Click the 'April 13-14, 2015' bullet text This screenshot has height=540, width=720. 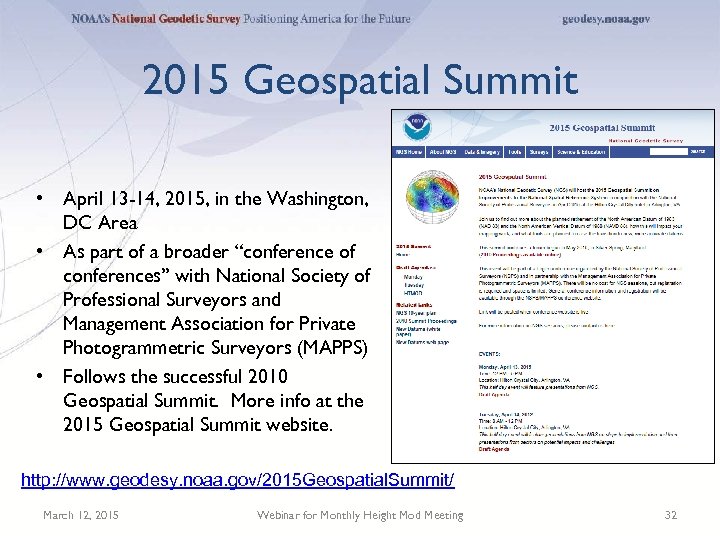[134, 199]
